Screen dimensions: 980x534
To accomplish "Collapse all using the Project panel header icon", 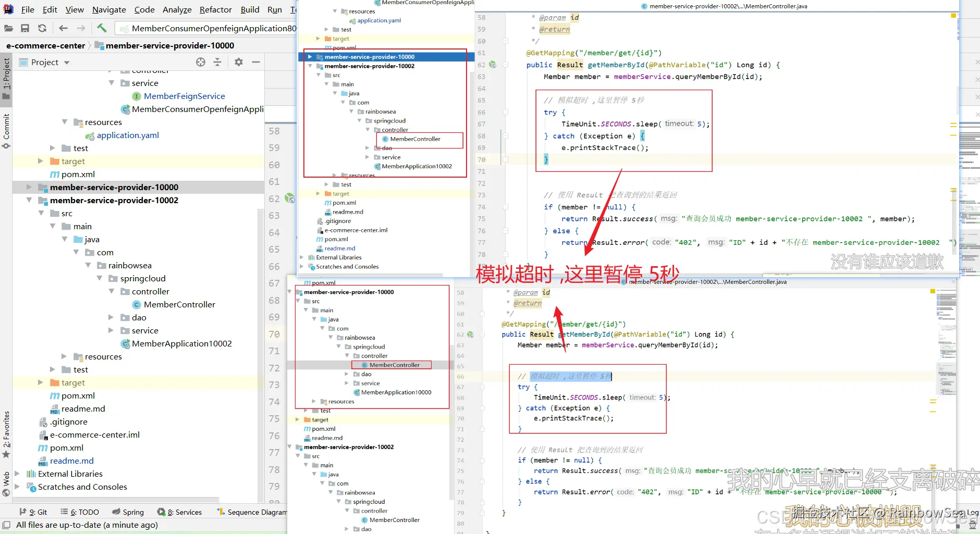I will click(x=217, y=63).
